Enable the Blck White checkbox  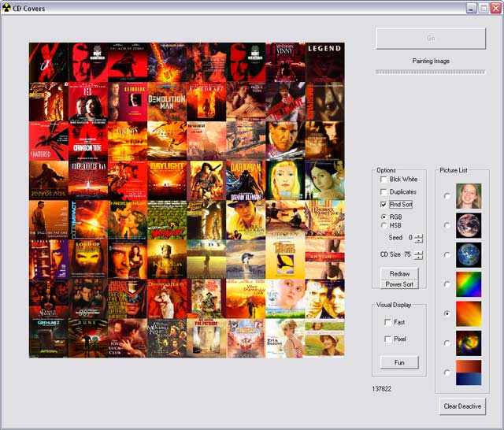[x=384, y=180]
